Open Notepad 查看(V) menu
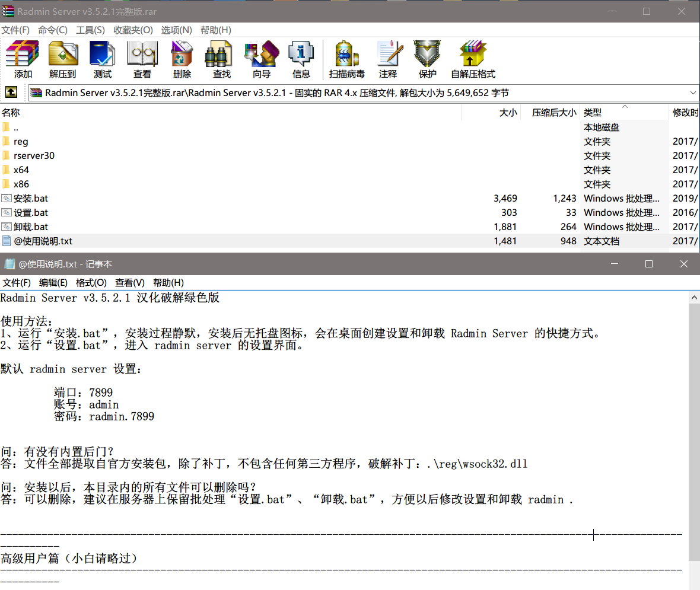Viewport: 700px width, 590px height. (130, 282)
